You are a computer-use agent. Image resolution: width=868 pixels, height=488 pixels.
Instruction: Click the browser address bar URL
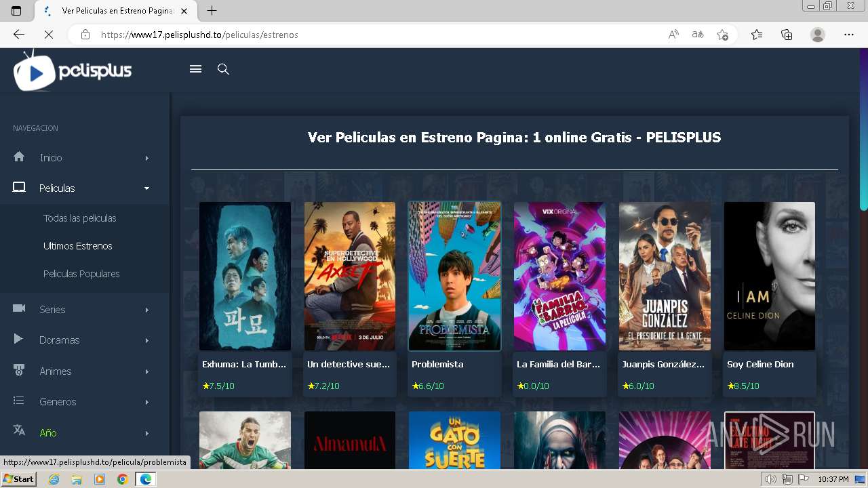(199, 35)
